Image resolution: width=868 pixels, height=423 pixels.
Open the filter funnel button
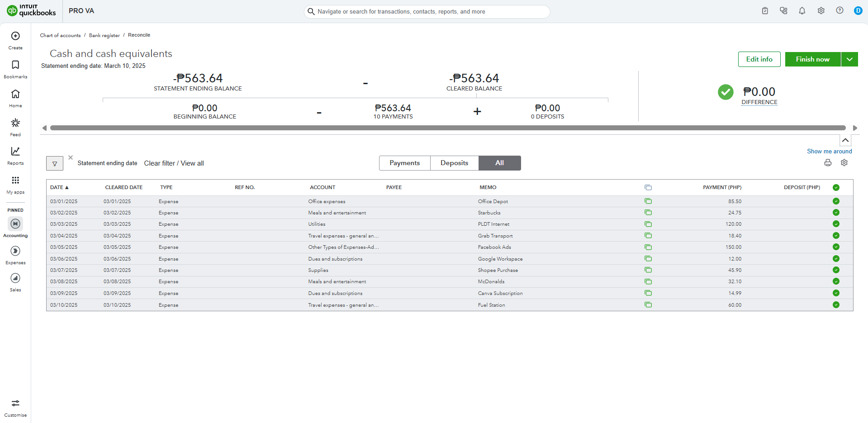(55, 163)
